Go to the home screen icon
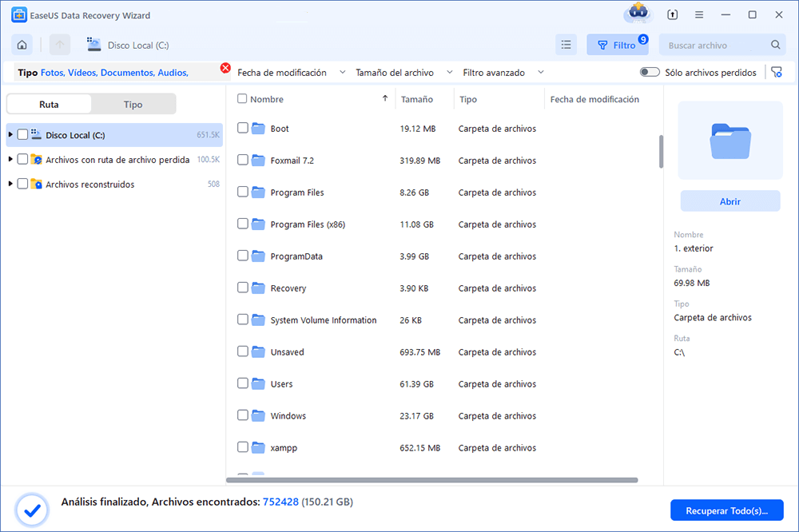The height and width of the screenshot is (532, 799). tap(22, 45)
